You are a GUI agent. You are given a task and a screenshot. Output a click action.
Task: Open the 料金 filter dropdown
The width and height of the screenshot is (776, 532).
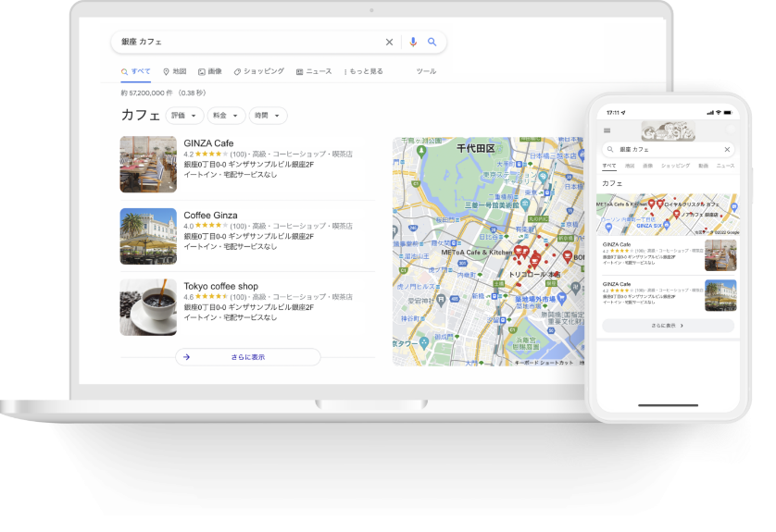[x=226, y=116]
